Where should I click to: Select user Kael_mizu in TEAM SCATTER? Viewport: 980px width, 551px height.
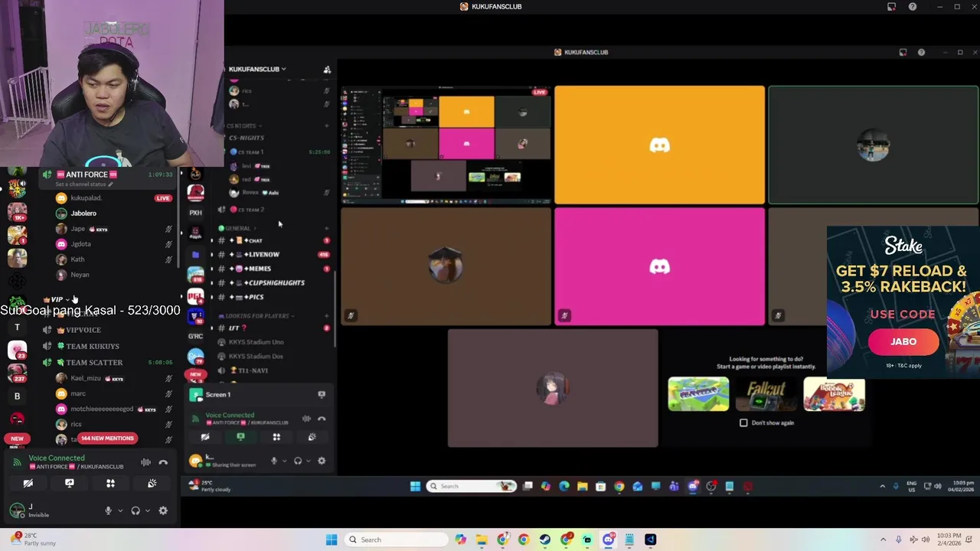(x=85, y=378)
